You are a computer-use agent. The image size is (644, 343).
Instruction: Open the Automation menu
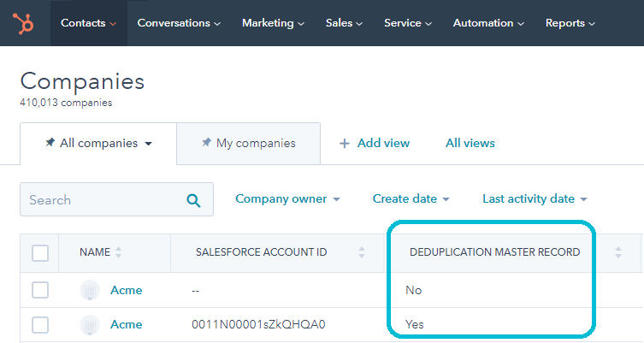488,23
